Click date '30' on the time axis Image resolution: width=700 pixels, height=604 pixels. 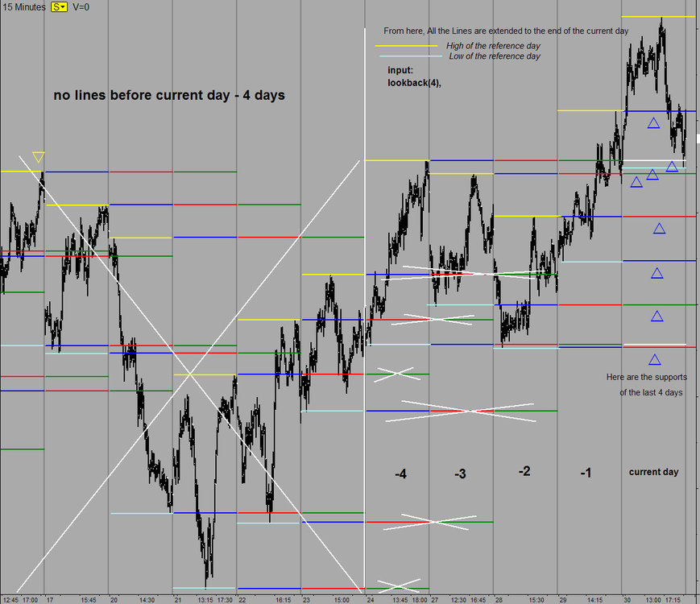[x=628, y=600]
